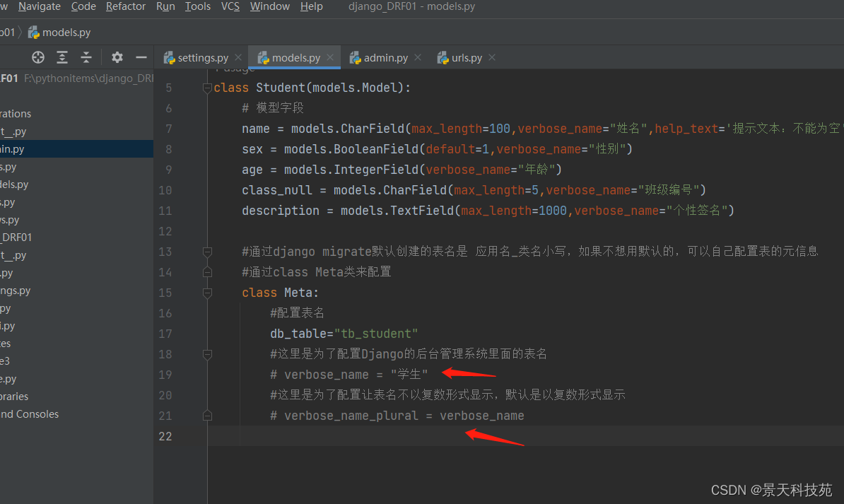Click the Select Opened File crosshair icon

point(37,57)
